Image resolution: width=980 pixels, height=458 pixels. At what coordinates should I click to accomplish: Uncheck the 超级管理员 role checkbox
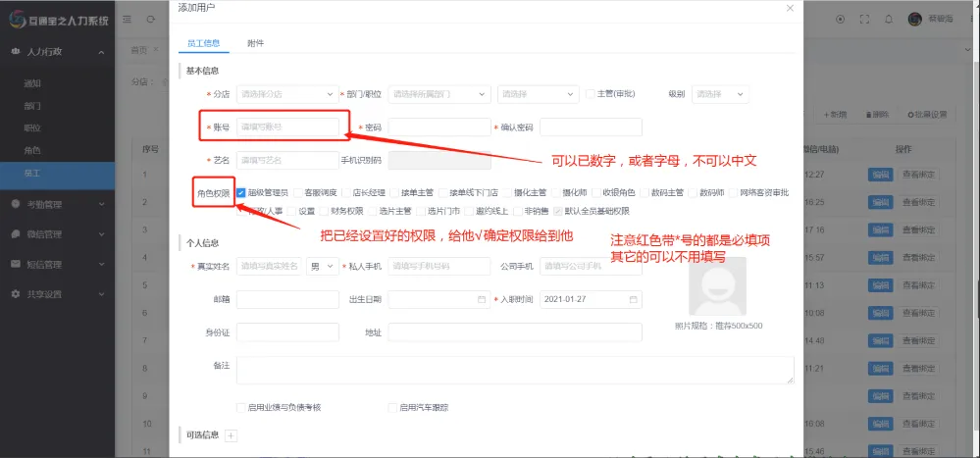241,193
